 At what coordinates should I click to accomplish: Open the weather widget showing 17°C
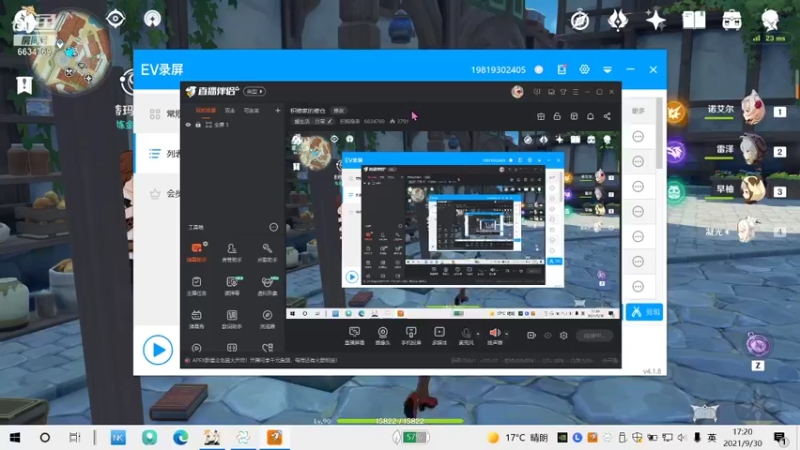tap(517, 438)
